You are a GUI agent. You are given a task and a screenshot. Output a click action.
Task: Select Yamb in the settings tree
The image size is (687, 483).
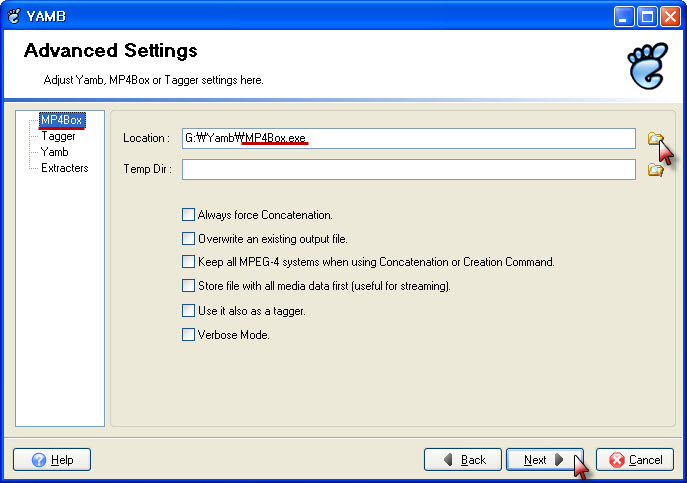point(55,152)
